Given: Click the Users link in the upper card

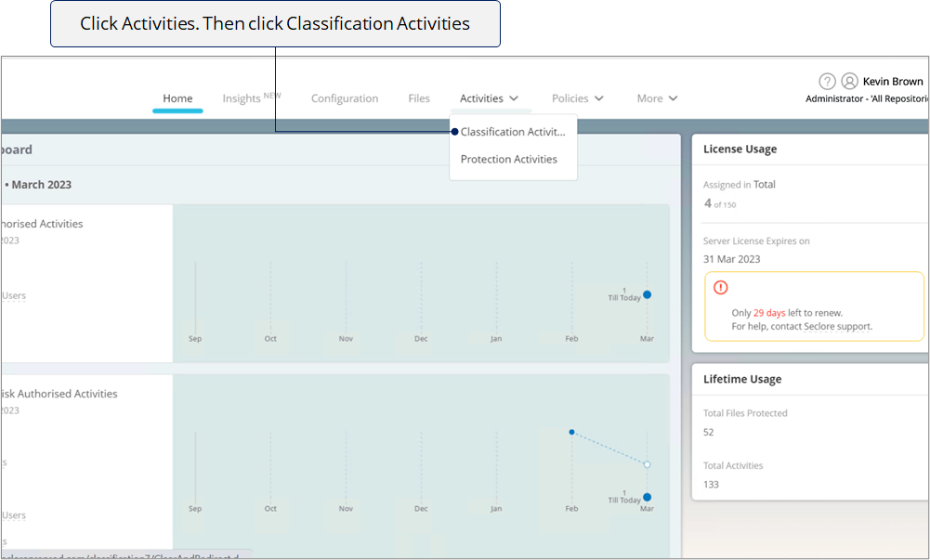Looking at the screenshot, I should [x=14, y=295].
